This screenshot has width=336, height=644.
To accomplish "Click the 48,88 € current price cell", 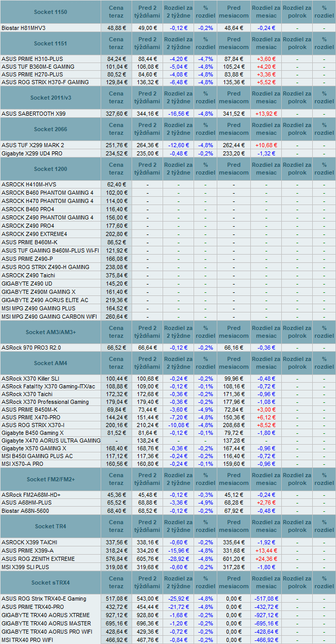I will pos(116,27).
